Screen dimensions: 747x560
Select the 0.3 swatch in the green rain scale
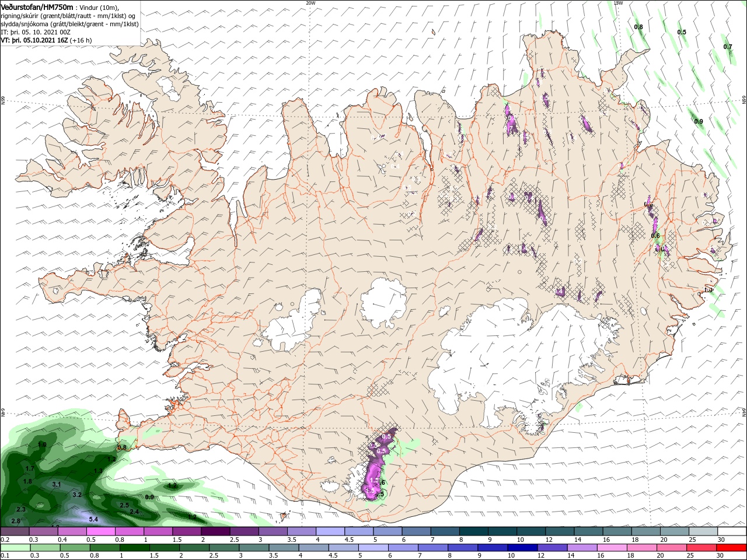(x=45, y=548)
